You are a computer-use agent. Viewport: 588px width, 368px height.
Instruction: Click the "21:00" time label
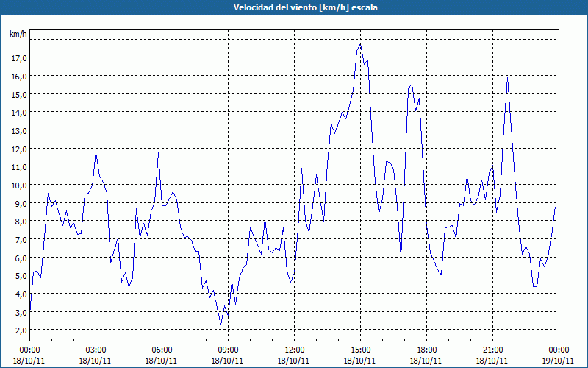pyautogui.click(x=492, y=350)
